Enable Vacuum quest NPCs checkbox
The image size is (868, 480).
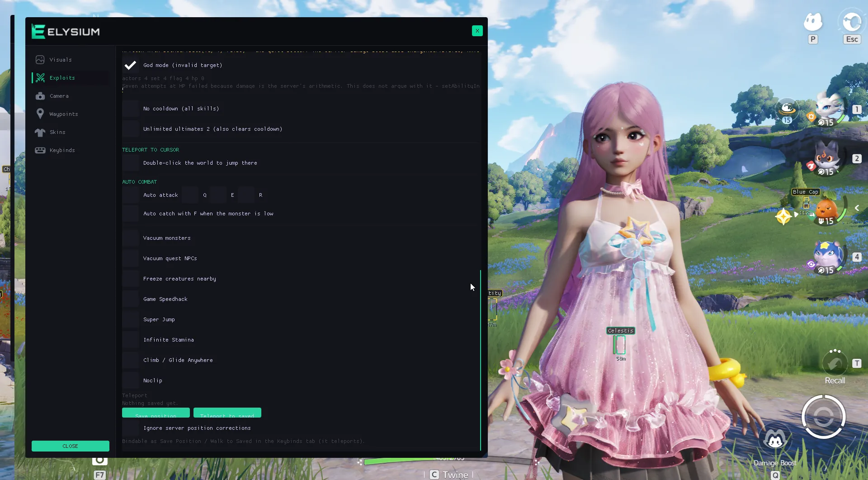coord(130,258)
